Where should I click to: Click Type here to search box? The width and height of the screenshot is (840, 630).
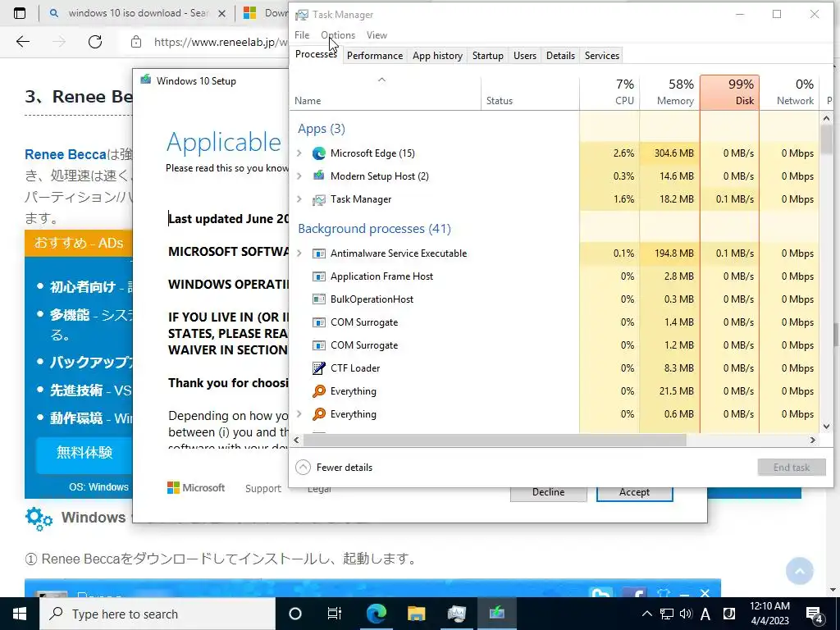click(157, 614)
